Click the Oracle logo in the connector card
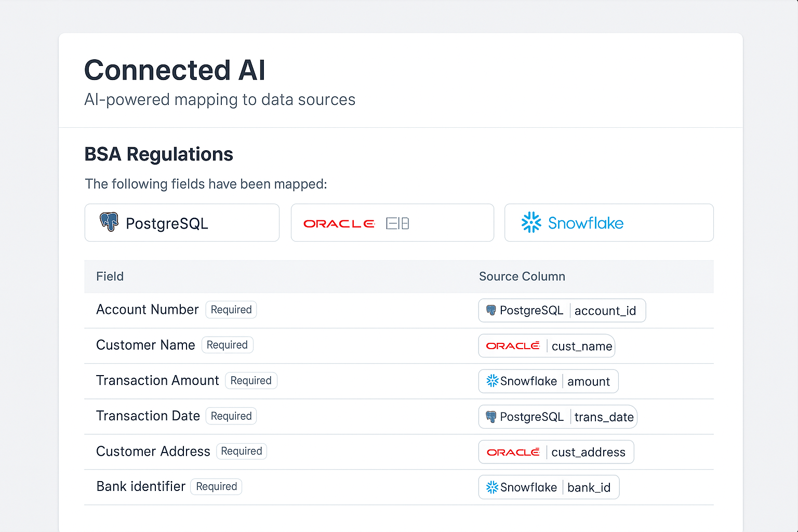 pos(339,223)
